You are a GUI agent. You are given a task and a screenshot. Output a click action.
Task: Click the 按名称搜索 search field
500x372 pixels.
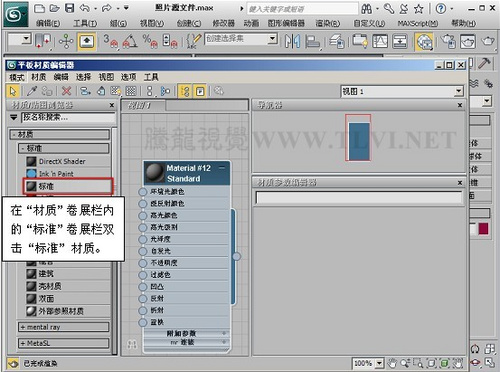[x=68, y=117]
